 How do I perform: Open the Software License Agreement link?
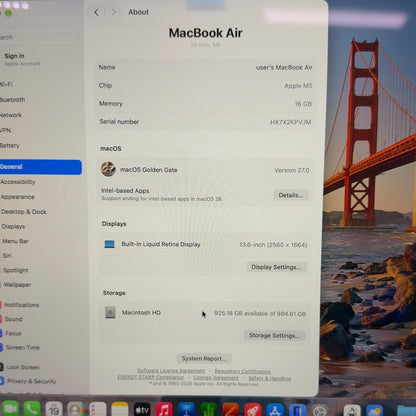[x=171, y=371]
